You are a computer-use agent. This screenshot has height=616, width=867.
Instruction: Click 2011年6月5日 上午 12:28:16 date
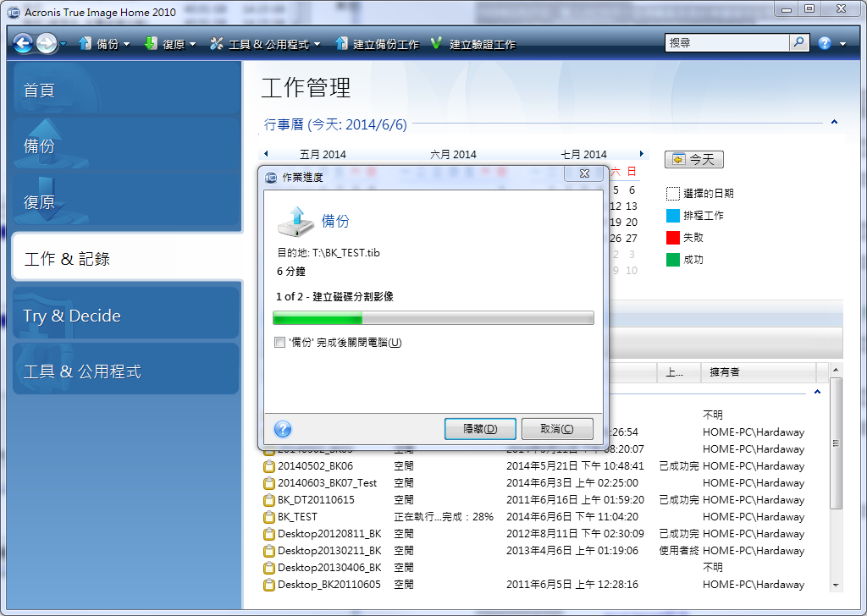pos(572,584)
